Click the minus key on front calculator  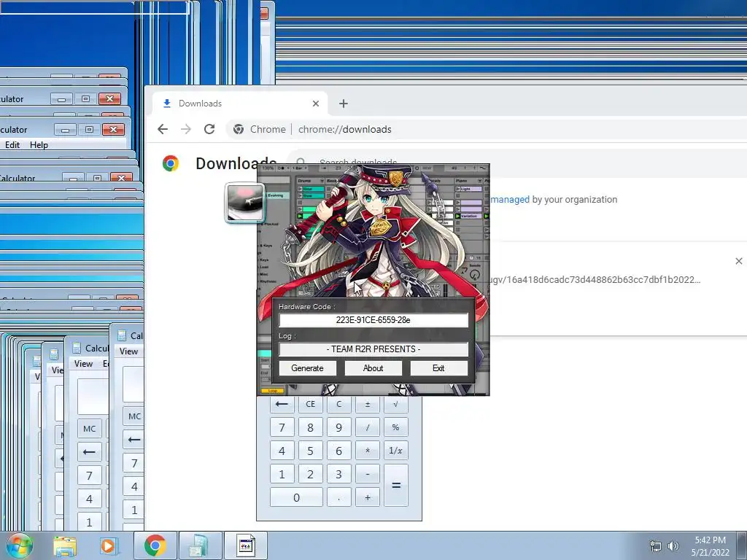368,474
